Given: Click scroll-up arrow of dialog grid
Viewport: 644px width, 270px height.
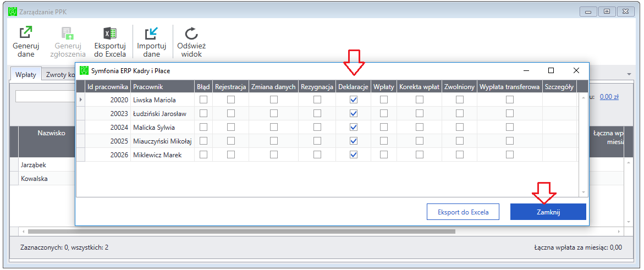Looking at the screenshot, I should [x=583, y=97].
